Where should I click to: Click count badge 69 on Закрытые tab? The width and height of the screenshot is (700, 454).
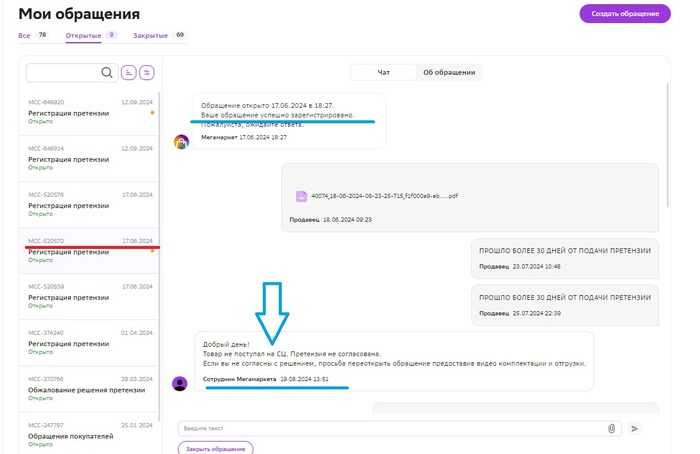[180, 35]
